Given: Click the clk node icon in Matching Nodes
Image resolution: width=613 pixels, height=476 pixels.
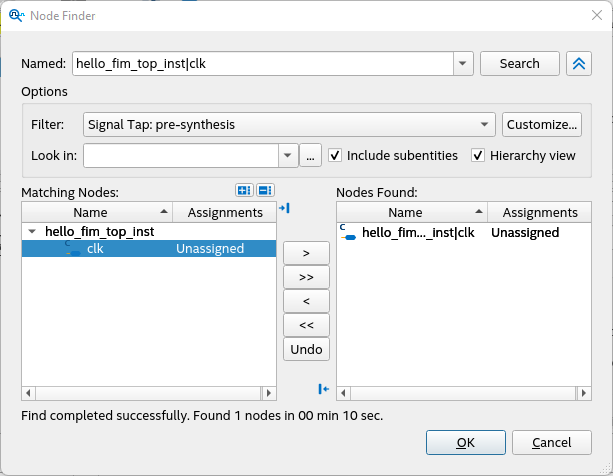Looking at the screenshot, I should 72,249.
